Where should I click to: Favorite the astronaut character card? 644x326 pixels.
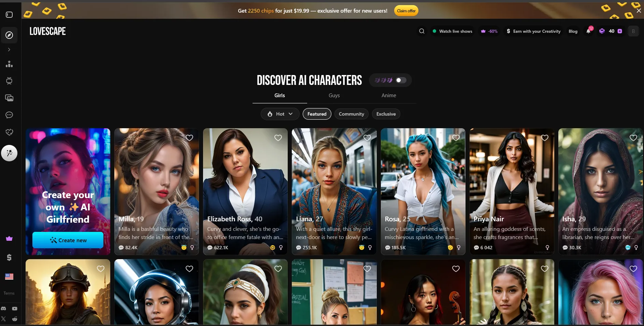(189, 269)
